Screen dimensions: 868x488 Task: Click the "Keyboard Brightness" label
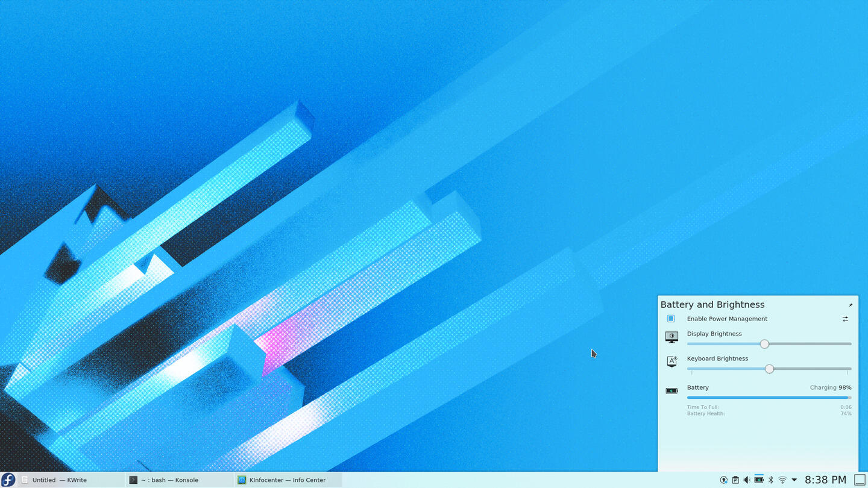coord(717,358)
